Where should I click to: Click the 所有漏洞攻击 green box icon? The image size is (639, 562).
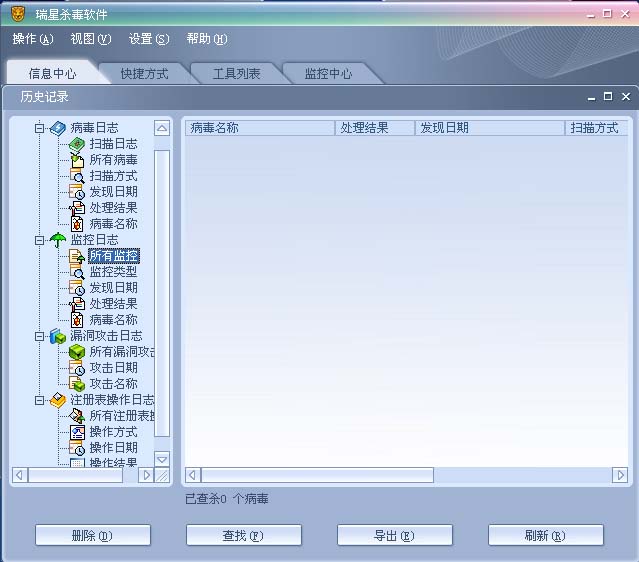click(77, 352)
